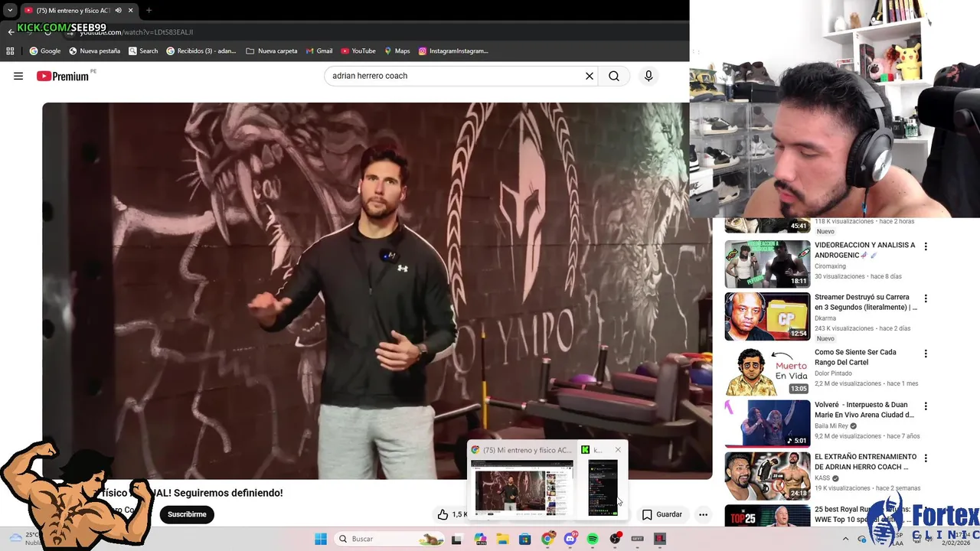Open the Maps bookmark

pos(397,51)
